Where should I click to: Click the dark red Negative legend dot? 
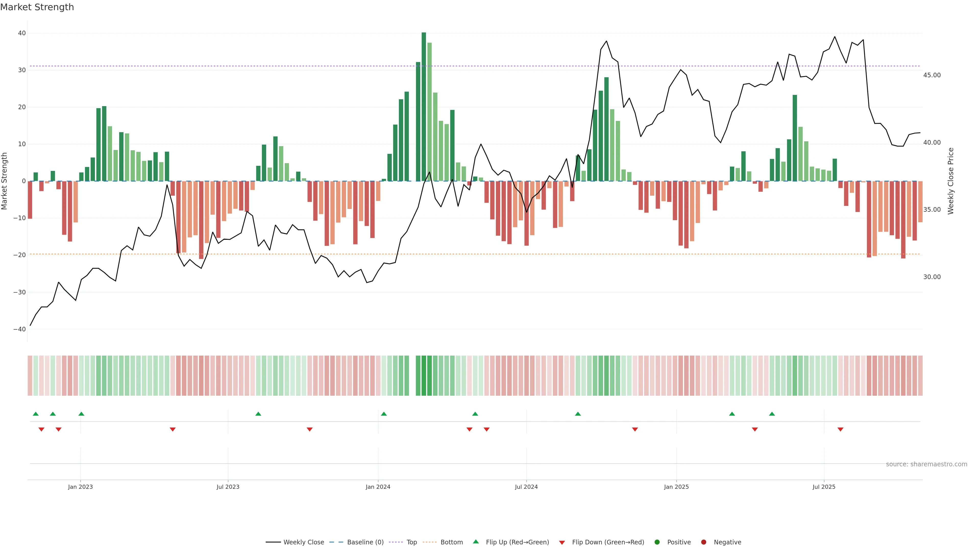[x=703, y=542]
